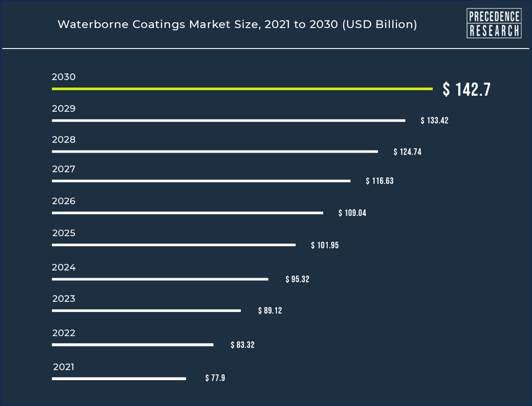Select the highlighted yellow 2030 bar
Image resolution: width=532 pixels, height=406 pixels.
pos(242,89)
